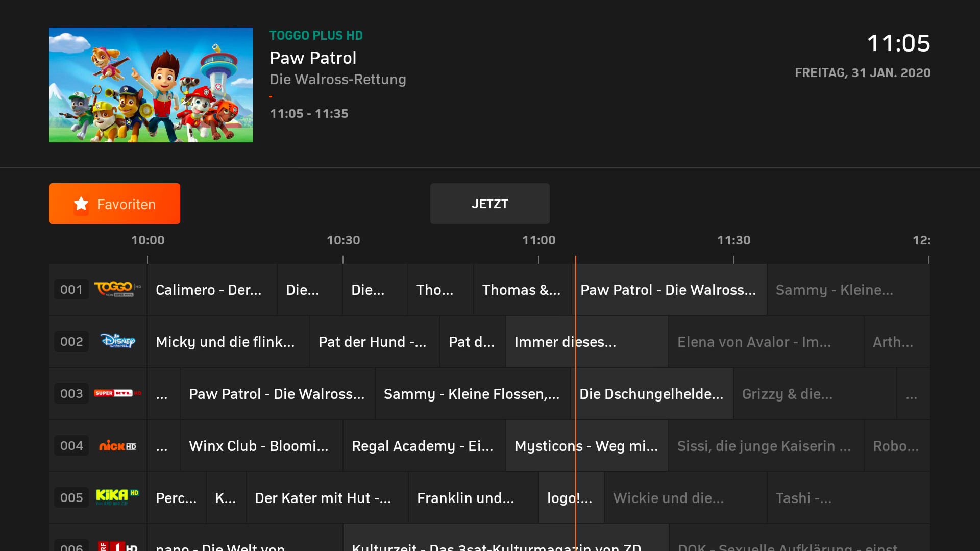Open 'Die Dschungelhelde...' programme

(x=652, y=394)
